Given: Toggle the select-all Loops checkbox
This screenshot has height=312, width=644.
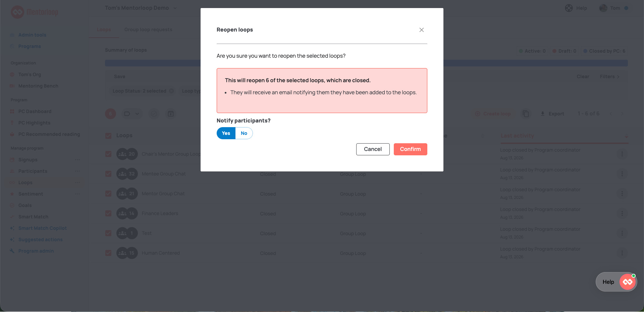Looking at the screenshot, I should coord(108,136).
